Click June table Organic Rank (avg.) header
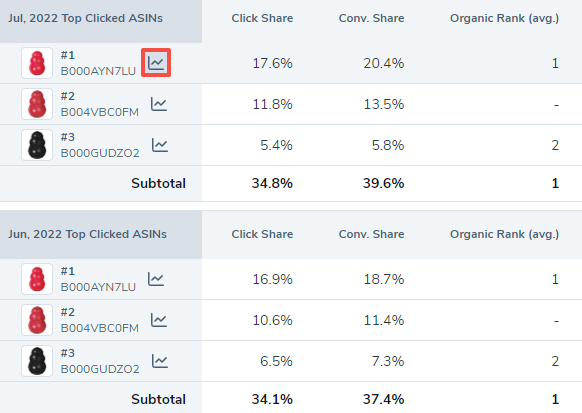This screenshot has height=413, width=582. (x=504, y=234)
